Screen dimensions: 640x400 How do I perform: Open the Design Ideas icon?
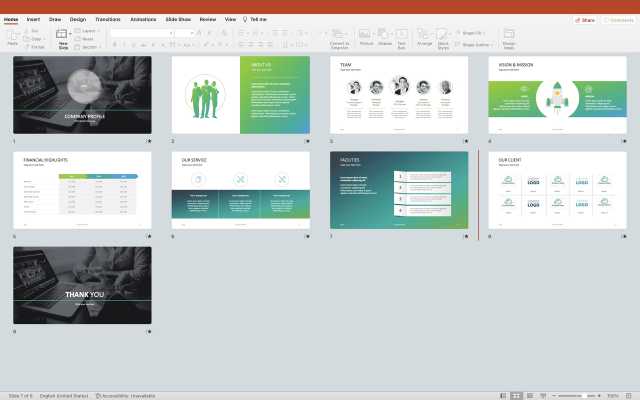click(x=509, y=35)
